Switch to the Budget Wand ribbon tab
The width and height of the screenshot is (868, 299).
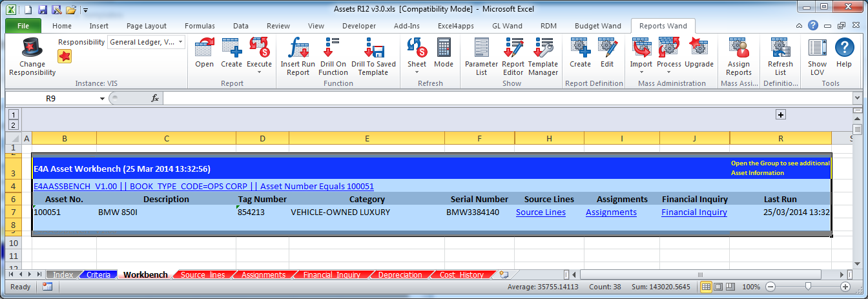point(598,26)
